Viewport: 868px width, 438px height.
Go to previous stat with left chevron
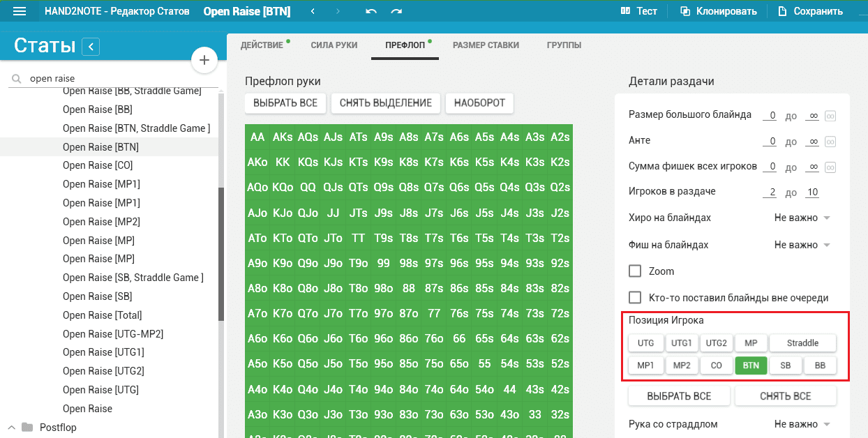313,11
